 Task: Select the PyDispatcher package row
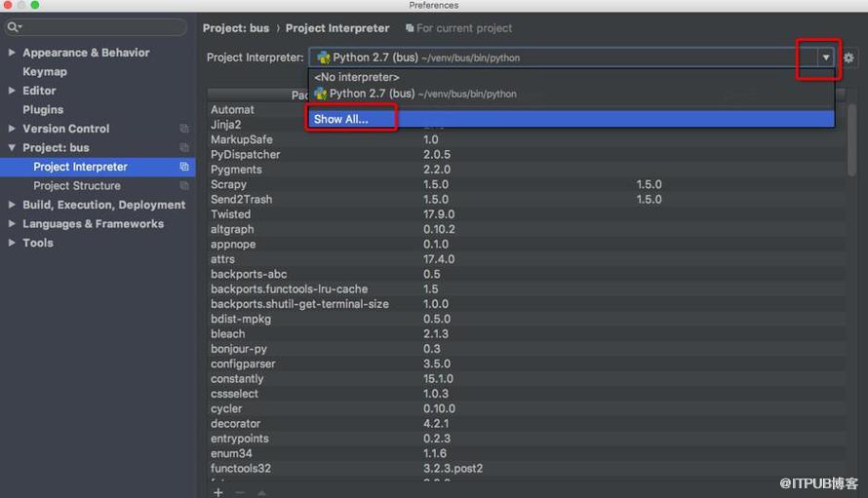coord(526,154)
